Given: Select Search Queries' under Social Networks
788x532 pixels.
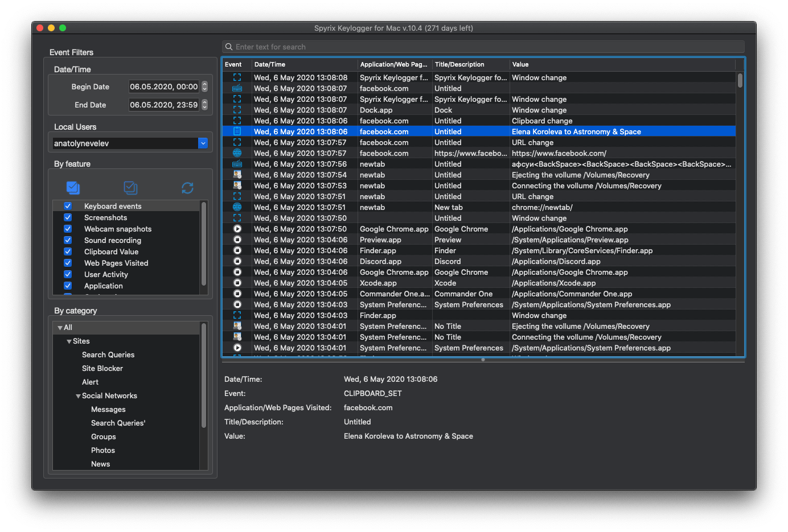Looking at the screenshot, I should (118, 423).
